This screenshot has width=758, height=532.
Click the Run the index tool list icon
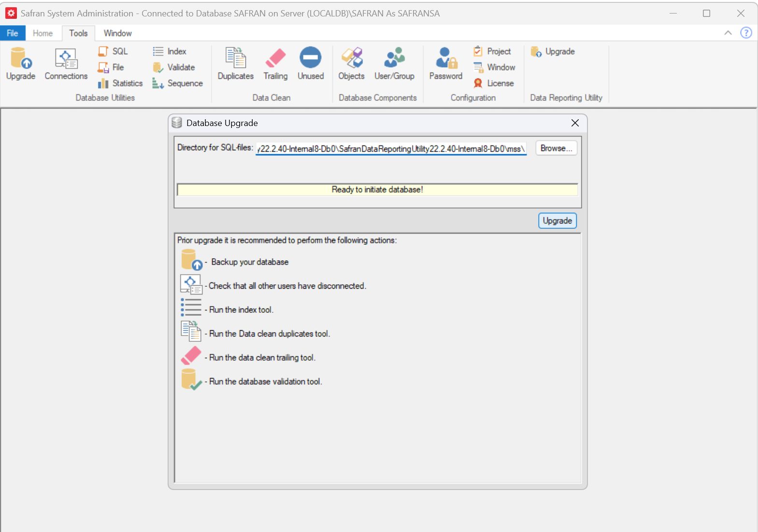(x=191, y=308)
